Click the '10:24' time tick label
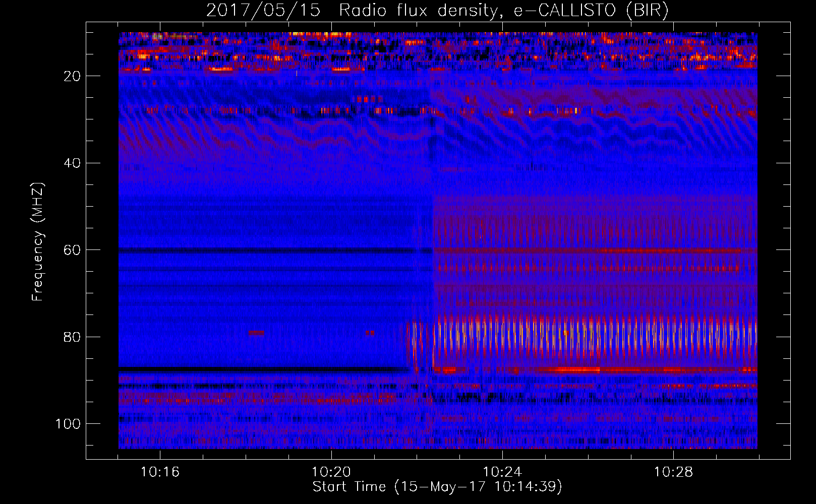This screenshot has width=816, height=504. pos(502,472)
